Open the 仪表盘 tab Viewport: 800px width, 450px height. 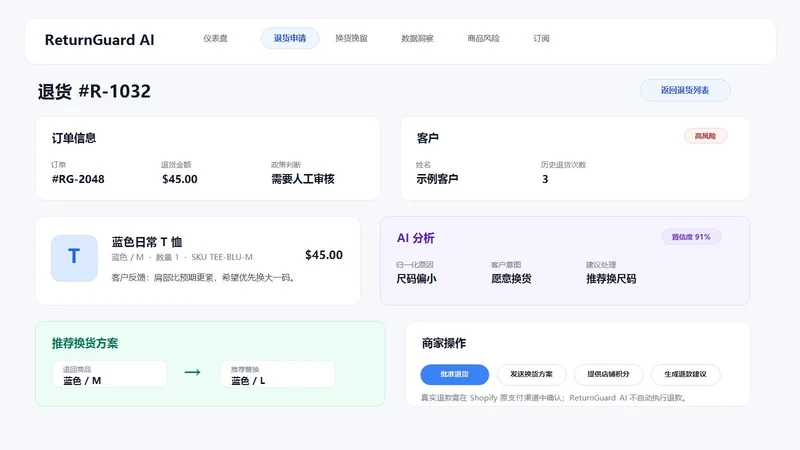point(215,38)
